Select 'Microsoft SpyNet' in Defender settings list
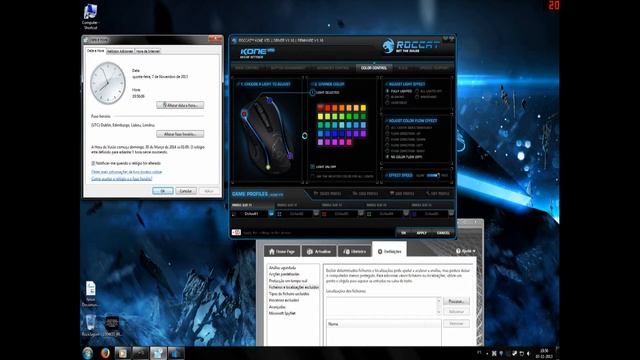 coord(282,313)
